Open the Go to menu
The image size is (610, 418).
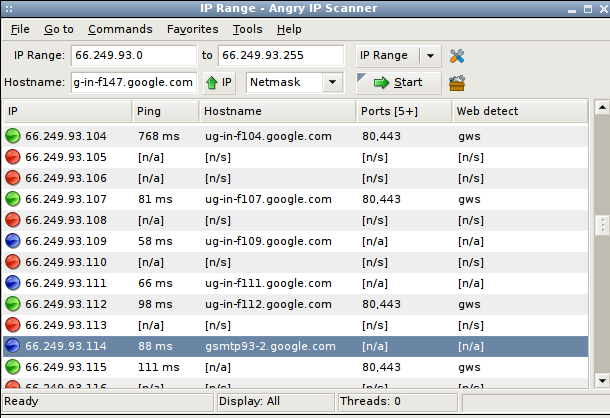pyautogui.click(x=59, y=30)
